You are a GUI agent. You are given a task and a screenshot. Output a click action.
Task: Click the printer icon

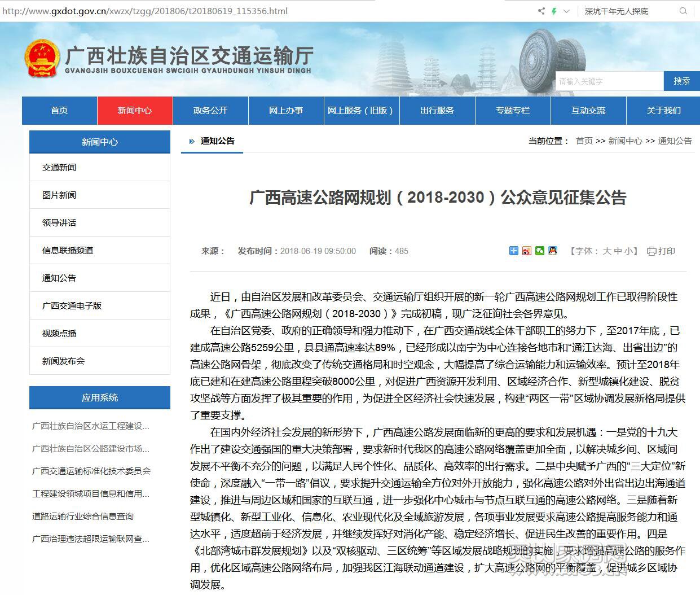[x=651, y=251]
